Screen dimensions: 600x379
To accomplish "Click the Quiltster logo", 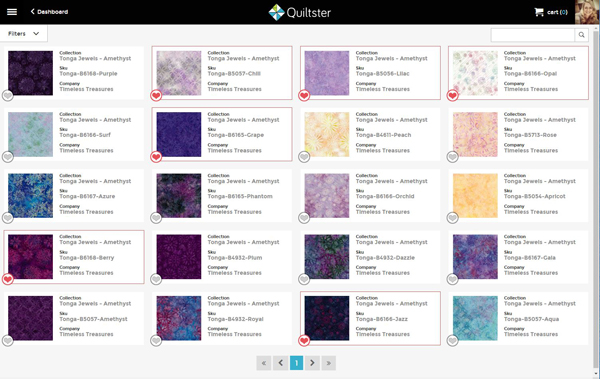I will (299, 12).
